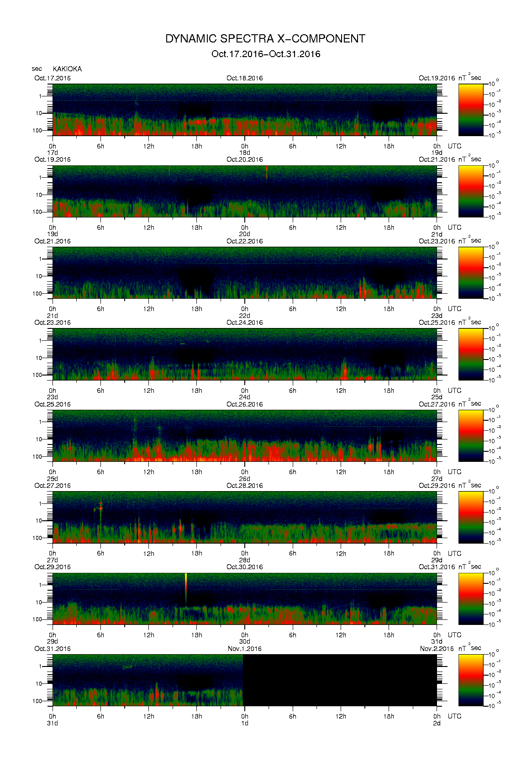
Task: Click the color scale beside the Oct.21–23 panel
Action: coord(471,273)
